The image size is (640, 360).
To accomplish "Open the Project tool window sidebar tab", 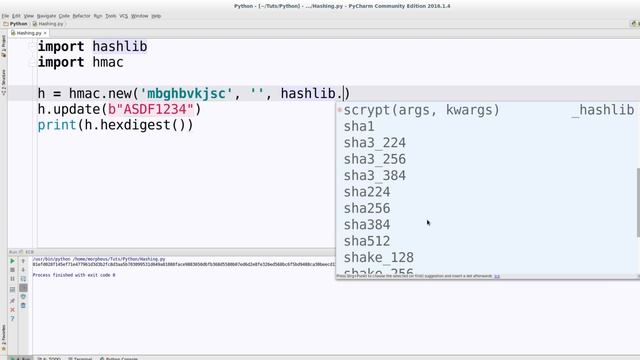I will (x=4, y=46).
